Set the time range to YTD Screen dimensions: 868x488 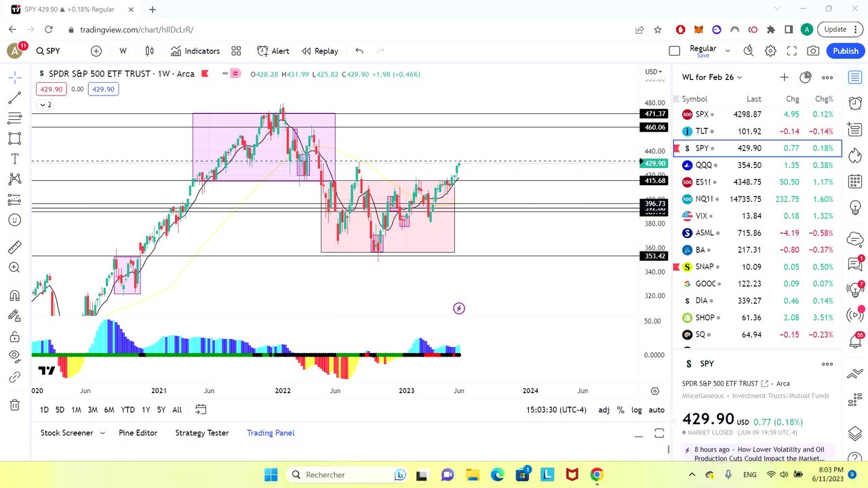tap(127, 409)
